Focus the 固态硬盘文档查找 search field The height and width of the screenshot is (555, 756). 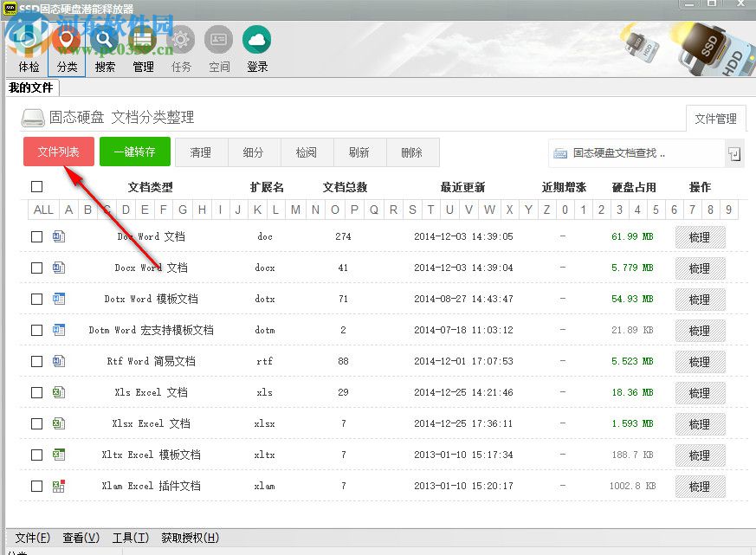pyautogui.click(x=636, y=153)
